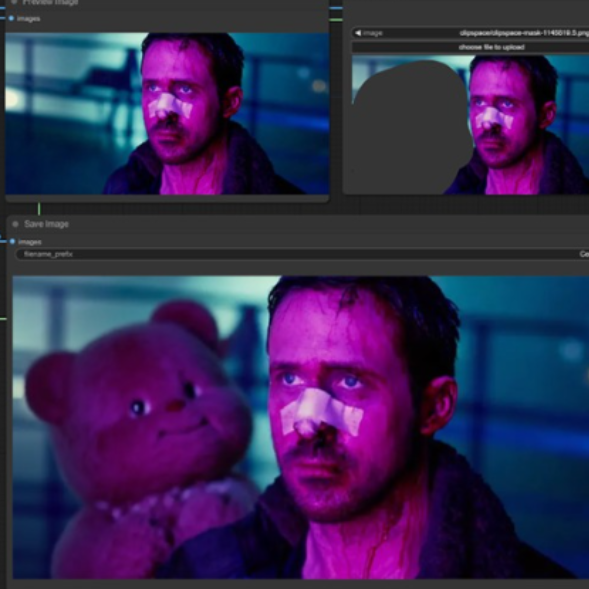Click the images label in Save Image node
The height and width of the screenshot is (589, 589).
(x=30, y=242)
